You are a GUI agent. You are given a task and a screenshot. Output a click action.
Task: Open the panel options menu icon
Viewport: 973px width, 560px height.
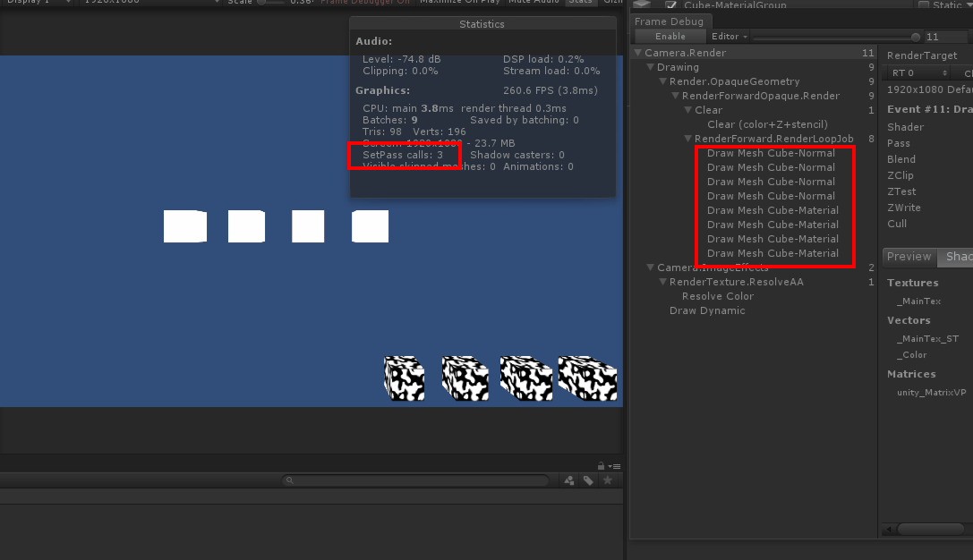[614, 466]
